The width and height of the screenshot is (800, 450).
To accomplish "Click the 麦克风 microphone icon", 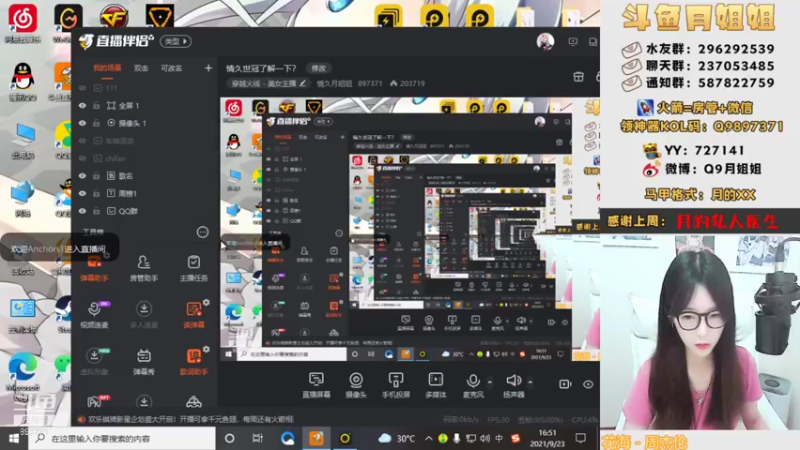I will [x=473, y=381].
